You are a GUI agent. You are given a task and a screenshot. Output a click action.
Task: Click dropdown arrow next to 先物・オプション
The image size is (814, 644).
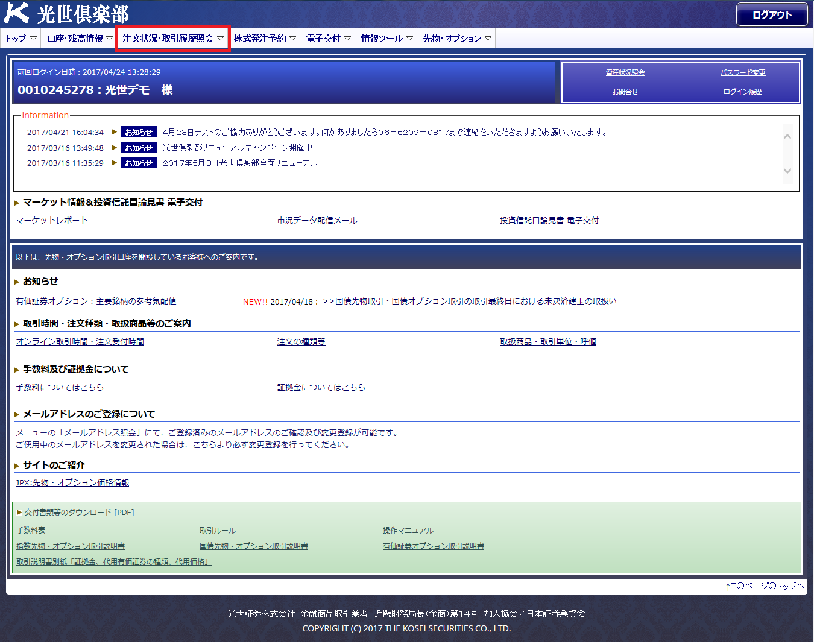[x=488, y=38]
